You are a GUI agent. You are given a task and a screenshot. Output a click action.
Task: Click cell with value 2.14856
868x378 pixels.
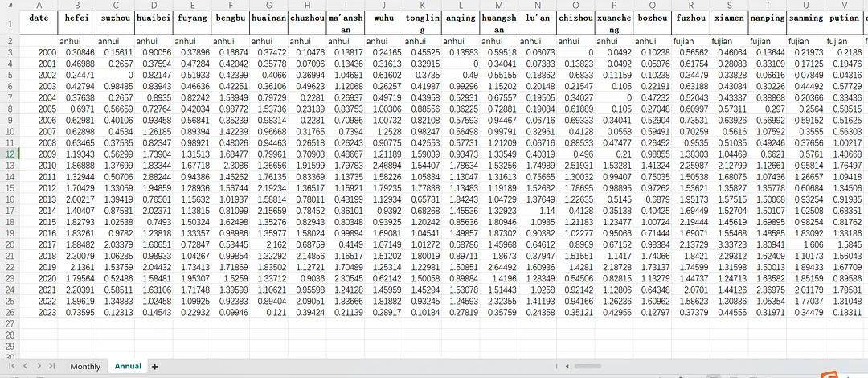point(307,256)
